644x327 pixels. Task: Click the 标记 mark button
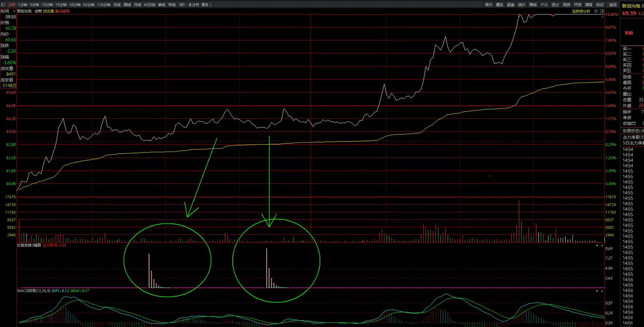click(600, 5)
